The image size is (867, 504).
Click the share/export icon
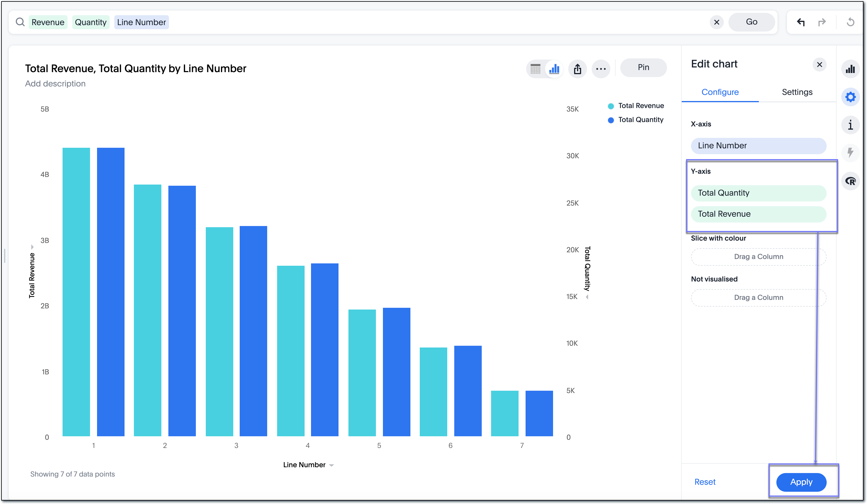[577, 68]
